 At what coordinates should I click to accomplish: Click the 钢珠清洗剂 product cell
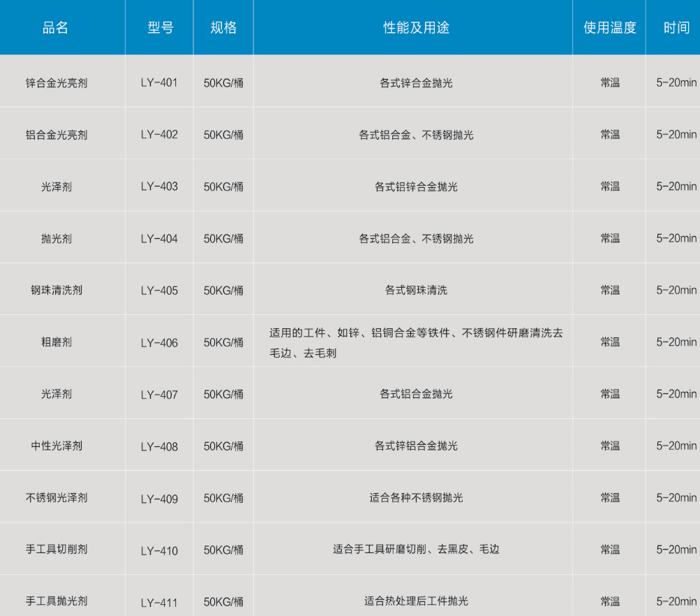56,290
